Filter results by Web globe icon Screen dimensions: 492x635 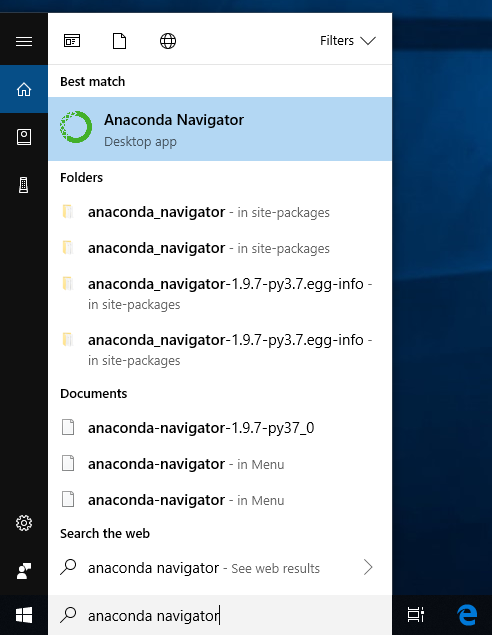point(168,41)
